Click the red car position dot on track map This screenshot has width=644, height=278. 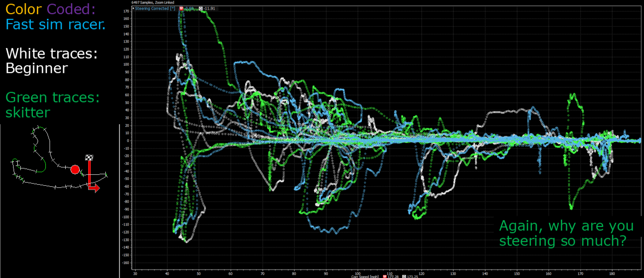pyautogui.click(x=75, y=170)
